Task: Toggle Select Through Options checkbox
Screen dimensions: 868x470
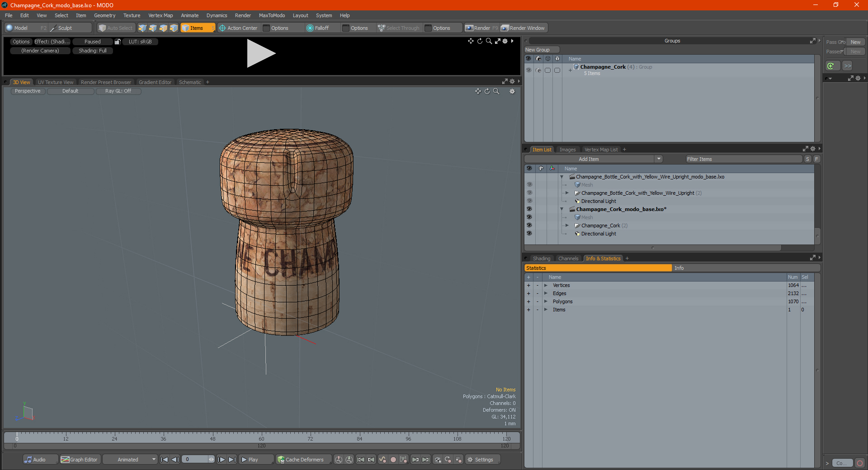Action: click(428, 28)
